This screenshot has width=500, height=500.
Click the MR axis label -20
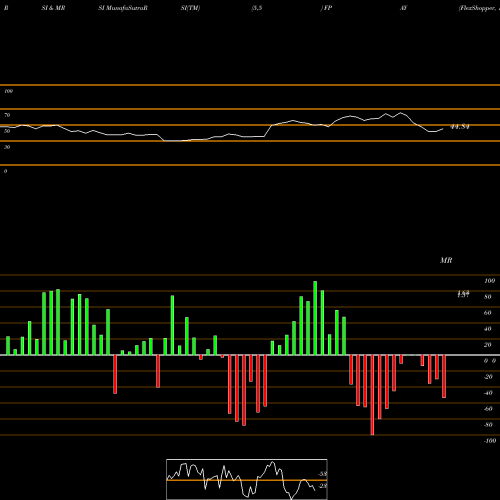click(488, 377)
